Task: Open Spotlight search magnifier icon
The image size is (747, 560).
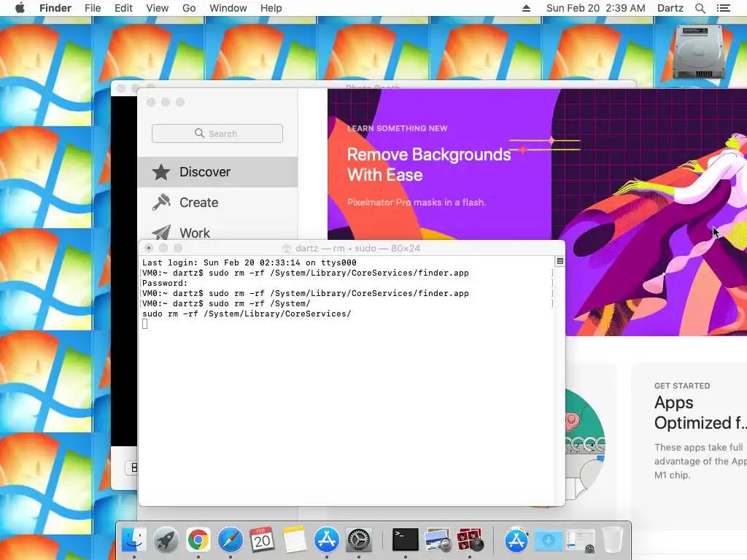Action: point(700,8)
